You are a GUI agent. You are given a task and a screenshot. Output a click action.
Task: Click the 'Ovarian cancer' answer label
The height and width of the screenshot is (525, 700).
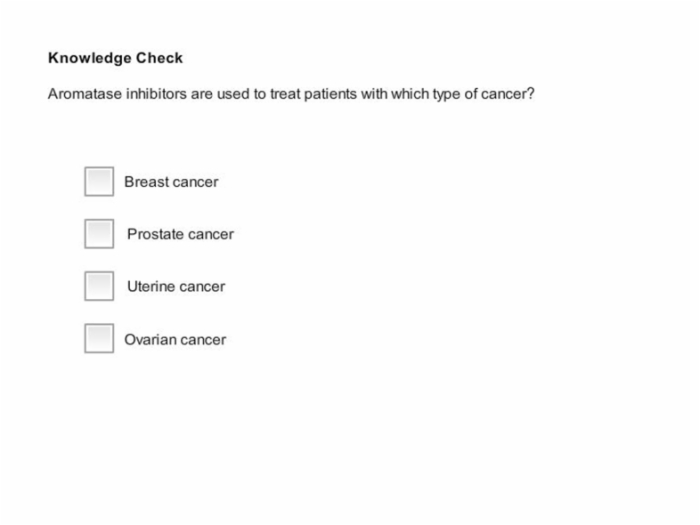[x=175, y=340]
